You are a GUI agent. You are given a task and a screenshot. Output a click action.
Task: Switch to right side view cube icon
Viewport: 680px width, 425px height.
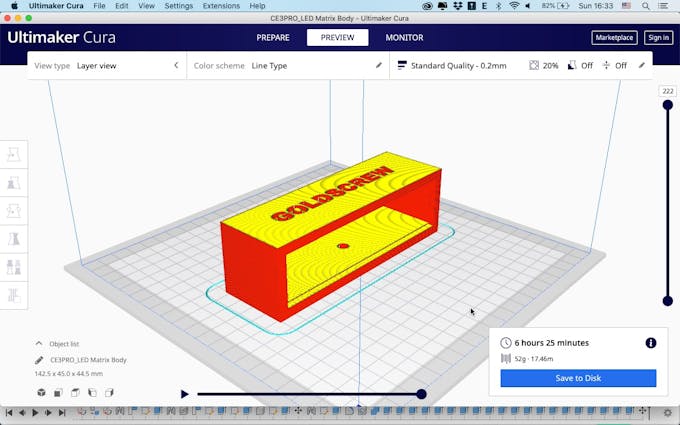[x=109, y=392]
